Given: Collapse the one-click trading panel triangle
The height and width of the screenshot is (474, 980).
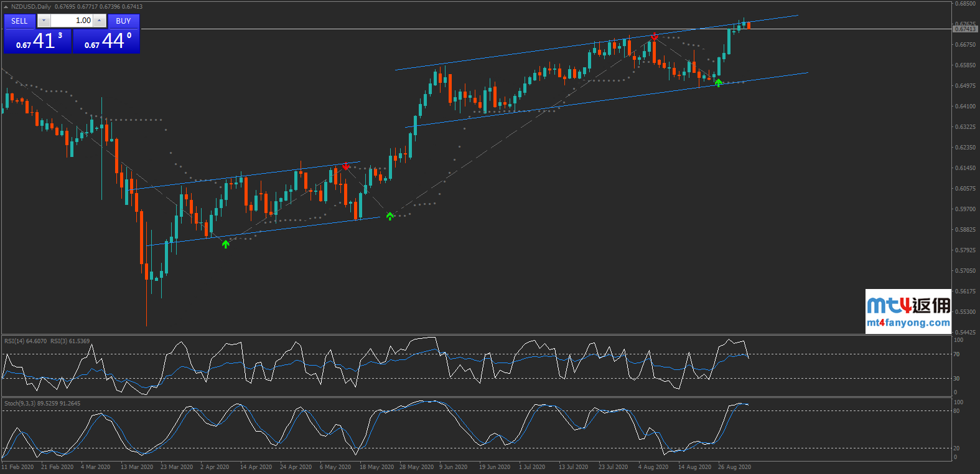Looking at the screenshot, I should pos(6,7).
